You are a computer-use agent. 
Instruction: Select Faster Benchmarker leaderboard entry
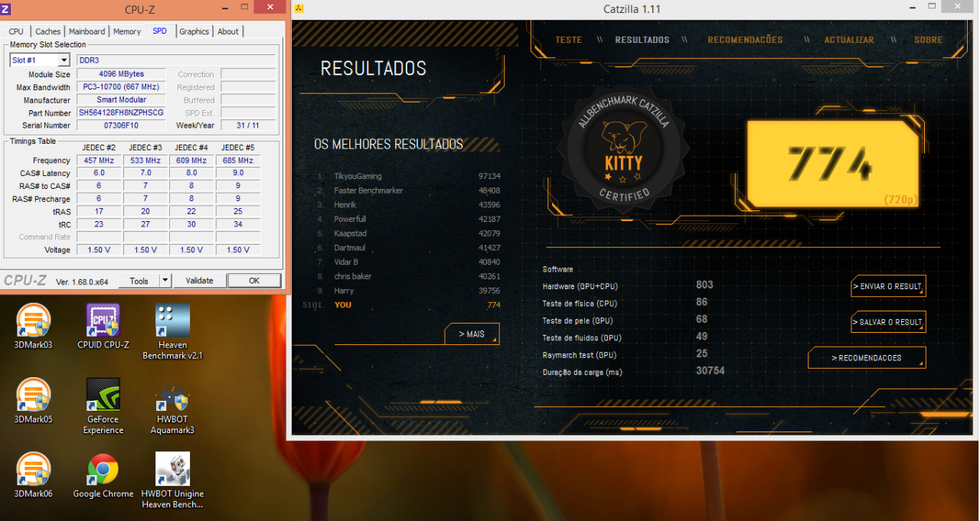pyautogui.click(x=409, y=190)
